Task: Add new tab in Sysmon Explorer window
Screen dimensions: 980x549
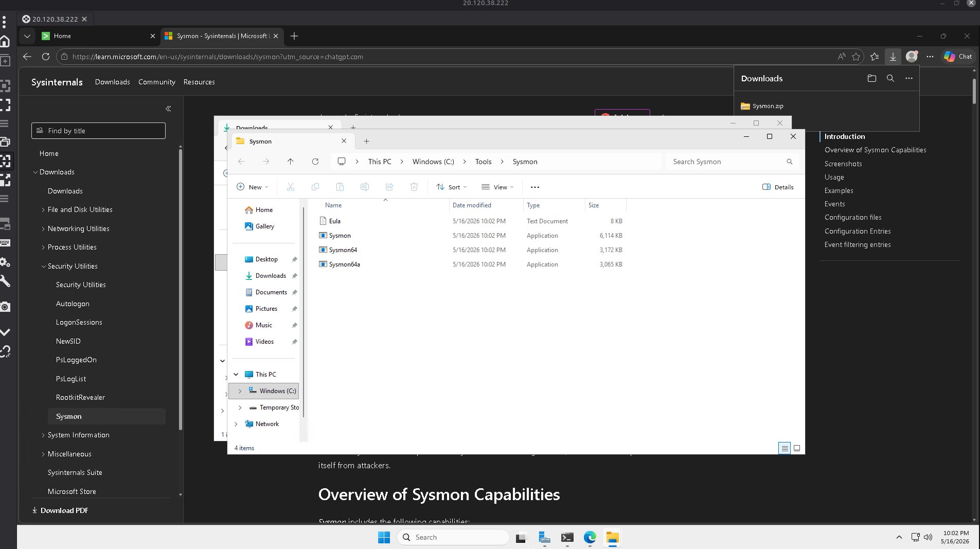Action: (x=366, y=141)
